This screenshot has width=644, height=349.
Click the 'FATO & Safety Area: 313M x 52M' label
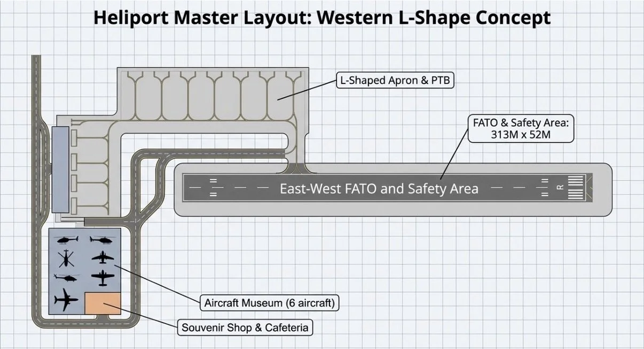[521, 128]
